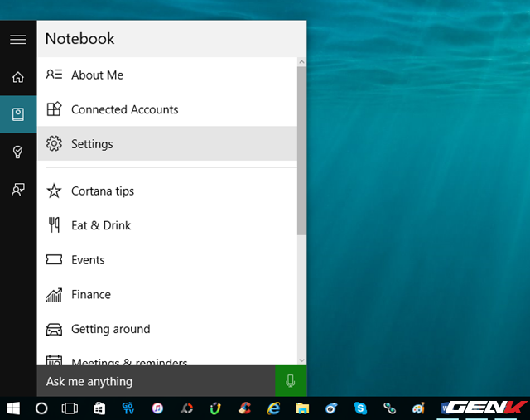This screenshot has height=420, width=530.
Task: Open Reminders lightbulb icon in sidebar
Action: pos(18,152)
